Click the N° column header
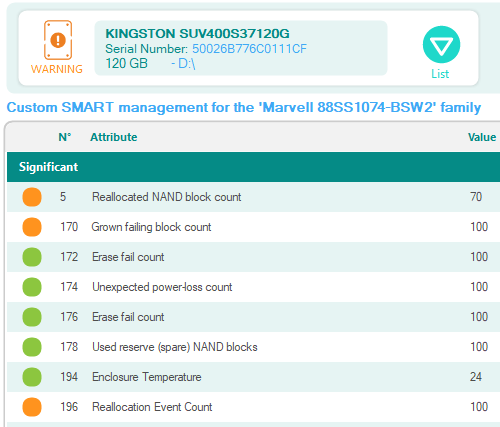 pyautogui.click(x=65, y=137)
